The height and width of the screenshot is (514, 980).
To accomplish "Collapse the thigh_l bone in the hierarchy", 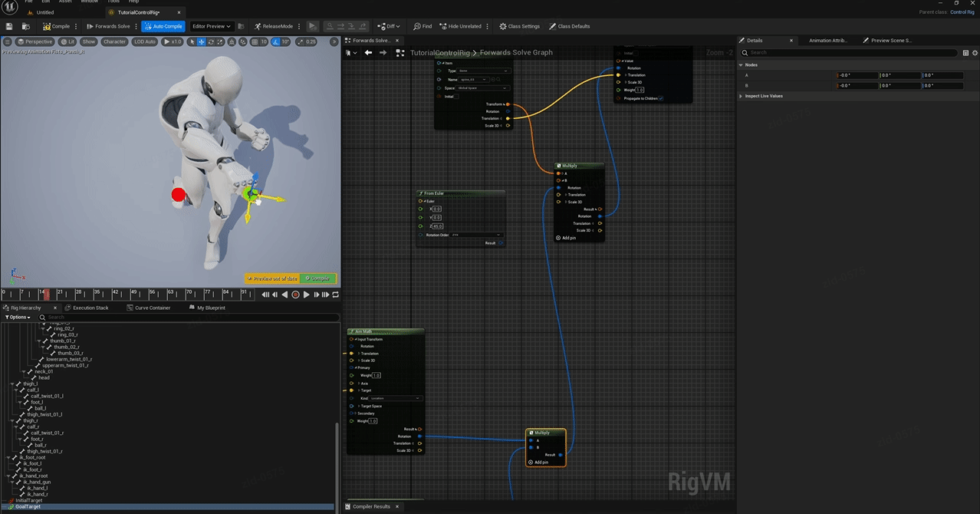I will [13, 384].
